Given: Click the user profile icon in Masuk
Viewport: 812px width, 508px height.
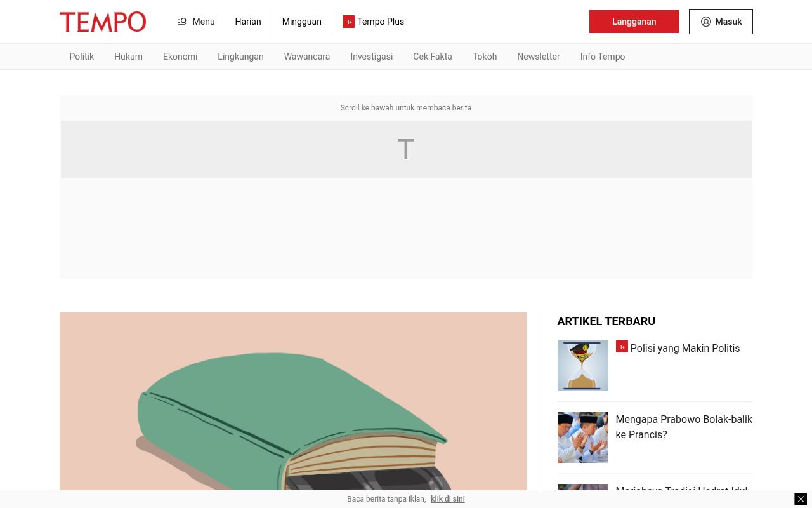Looking at the screenshot, I should tap(706, 22).
